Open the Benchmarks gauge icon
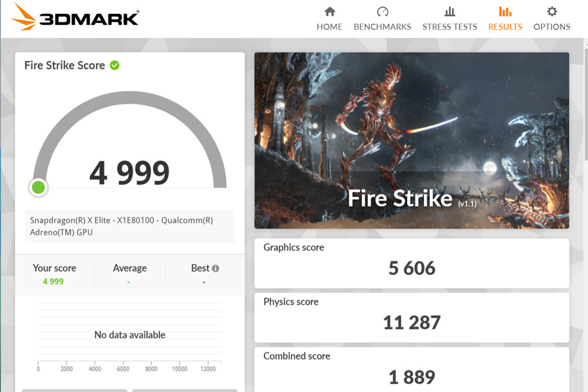Image resolution: width=588 pixels, height=392 pixels. tap(382, 12)
